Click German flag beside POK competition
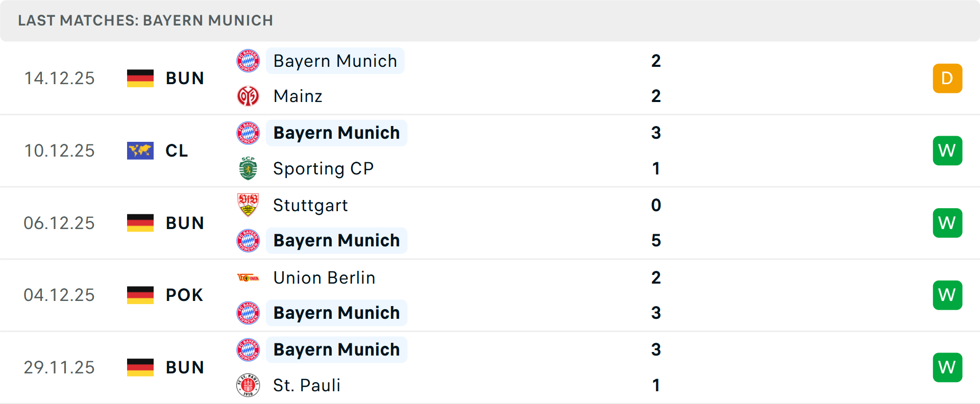The image size is (980, 404). point(140,295)
